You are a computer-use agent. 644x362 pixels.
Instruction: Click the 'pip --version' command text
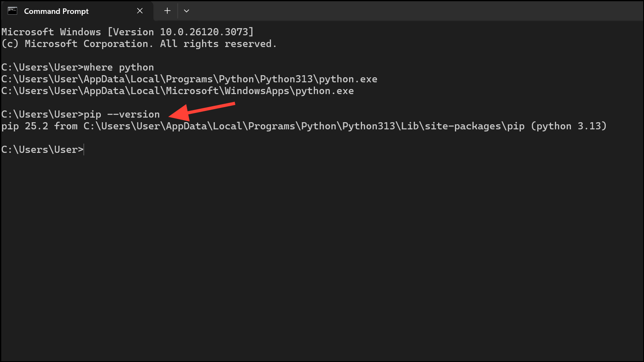point(122,114)
